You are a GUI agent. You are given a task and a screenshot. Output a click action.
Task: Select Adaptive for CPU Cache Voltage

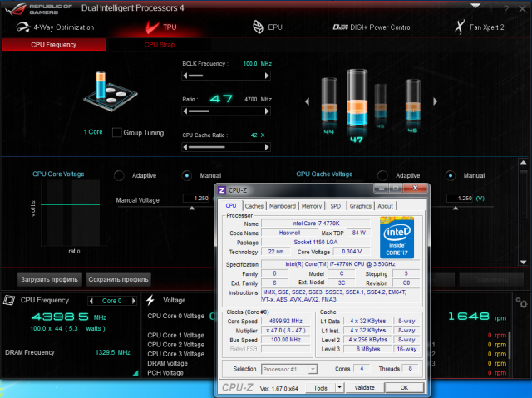pos(382,175)
